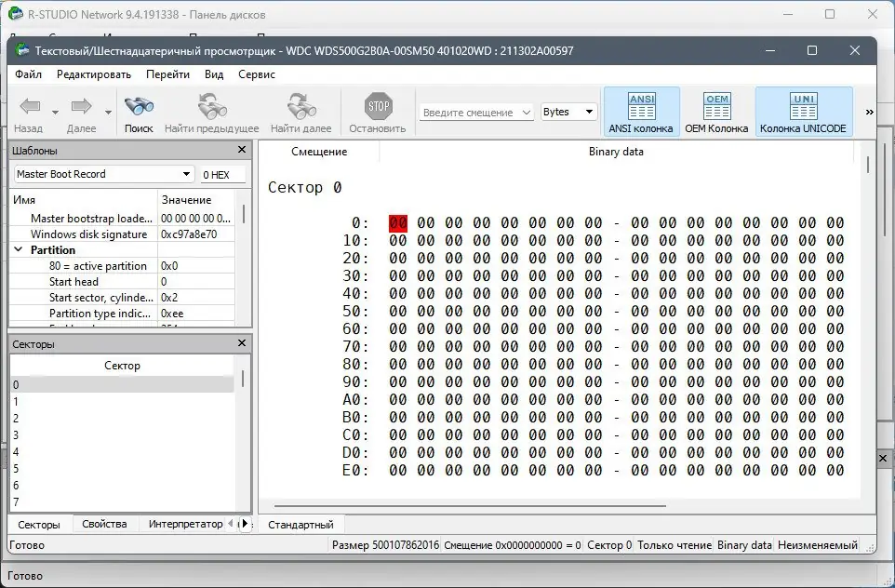The image size is (895, 588).
Task: Toggle the OEM column view
Action: tap(717, 113)
